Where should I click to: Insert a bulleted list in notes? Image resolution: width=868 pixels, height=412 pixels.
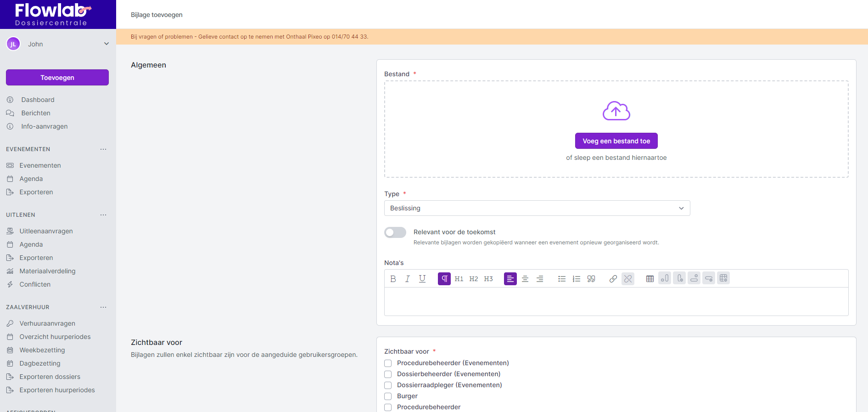point(561,279)
